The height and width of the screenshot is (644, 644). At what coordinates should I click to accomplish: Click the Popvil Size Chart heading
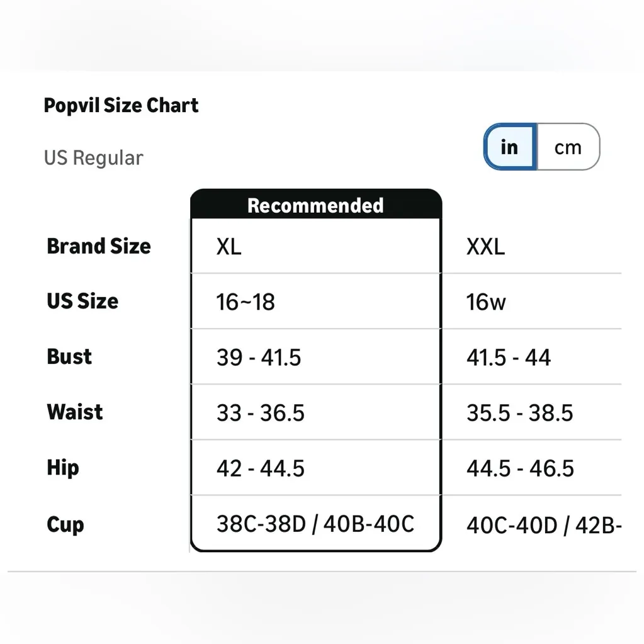pyautogui.click(x=121, y=105)
